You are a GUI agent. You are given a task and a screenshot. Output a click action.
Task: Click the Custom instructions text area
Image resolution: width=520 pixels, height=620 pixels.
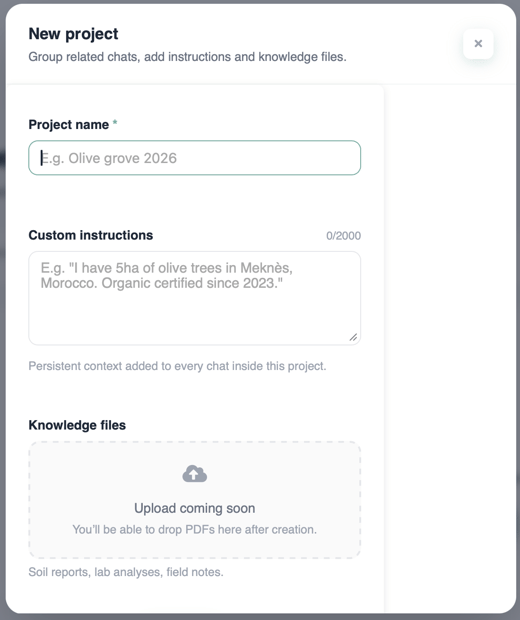click(195, 298)
